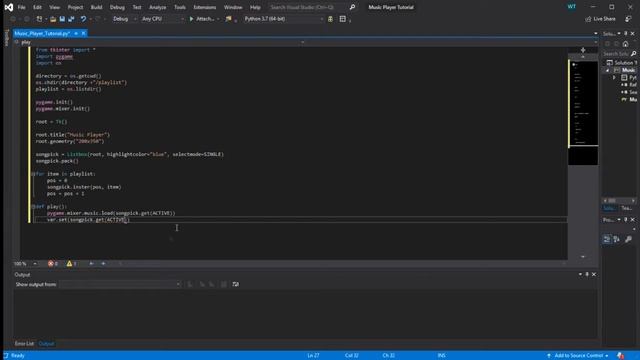Click the New Project toolbar icon

point(39,19)
